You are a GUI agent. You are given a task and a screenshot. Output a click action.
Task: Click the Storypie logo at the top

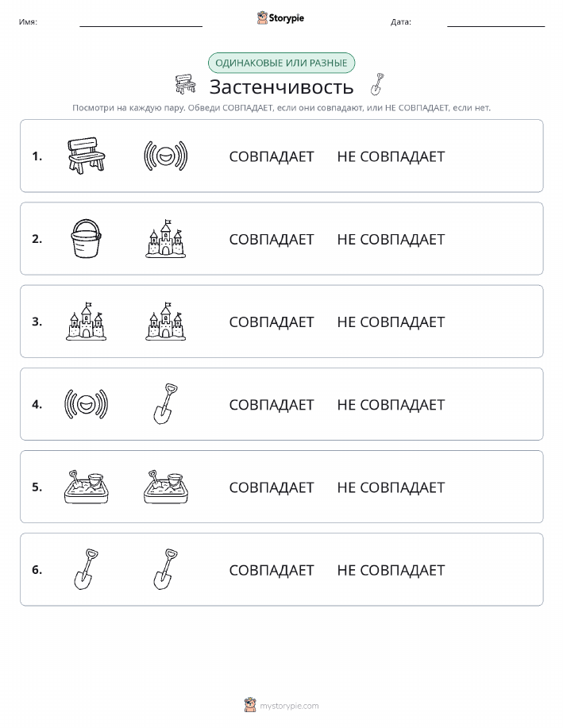[280, 18]
